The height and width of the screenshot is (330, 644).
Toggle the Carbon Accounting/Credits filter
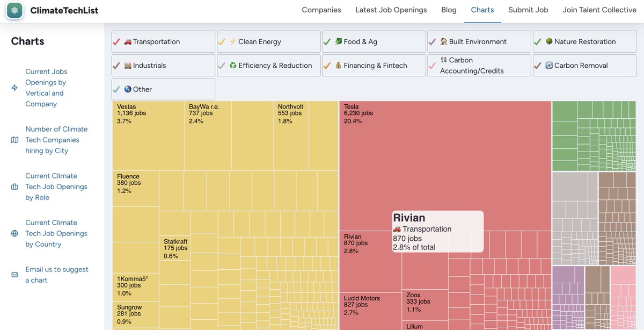[x=479, y=66]
